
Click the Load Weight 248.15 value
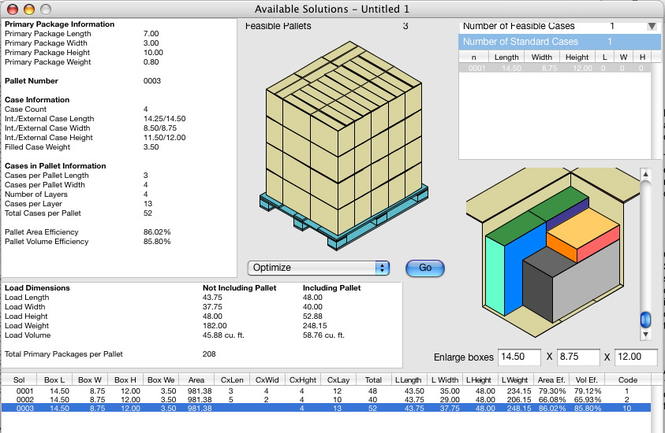tap(315, 326)
